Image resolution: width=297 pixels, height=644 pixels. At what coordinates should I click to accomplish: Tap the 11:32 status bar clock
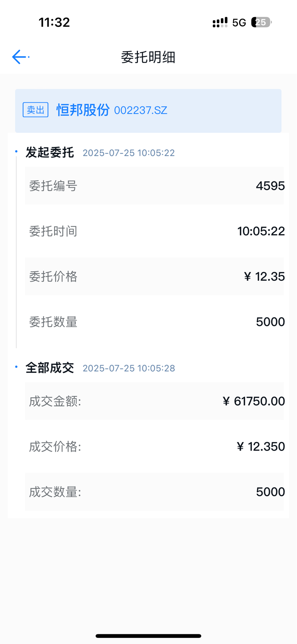point(54,22)
